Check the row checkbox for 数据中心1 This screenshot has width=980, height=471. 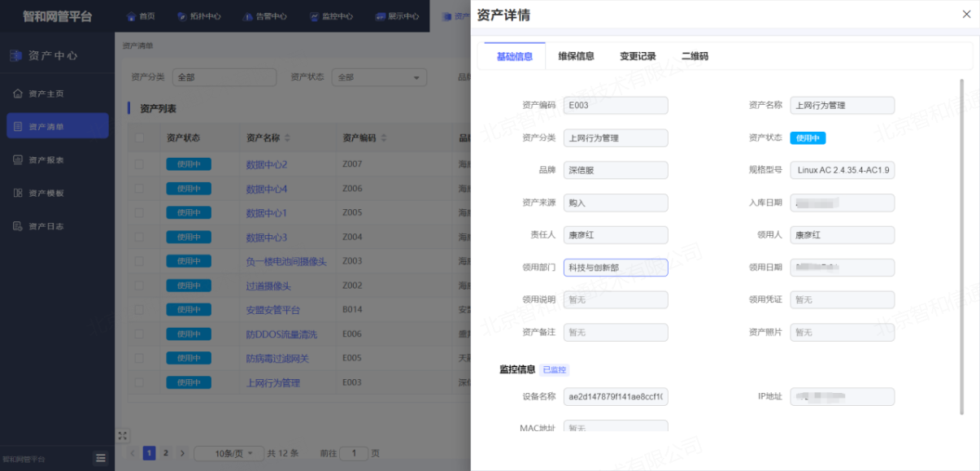point(140,212)
